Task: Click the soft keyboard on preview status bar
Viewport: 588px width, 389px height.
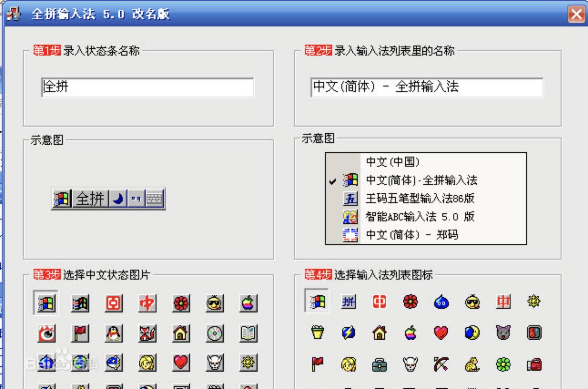Action: coord(155,199)
